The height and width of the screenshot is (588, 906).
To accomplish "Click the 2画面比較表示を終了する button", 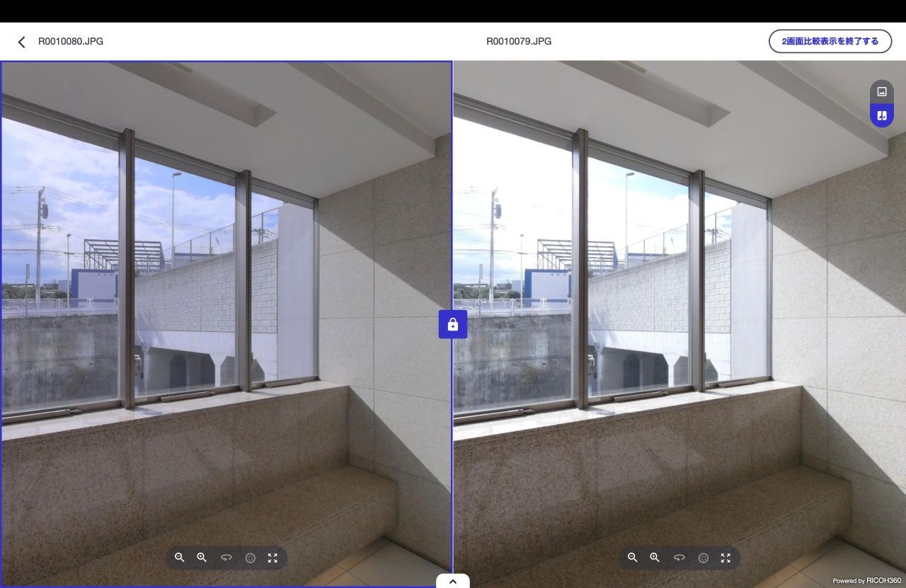I will 830,41.
